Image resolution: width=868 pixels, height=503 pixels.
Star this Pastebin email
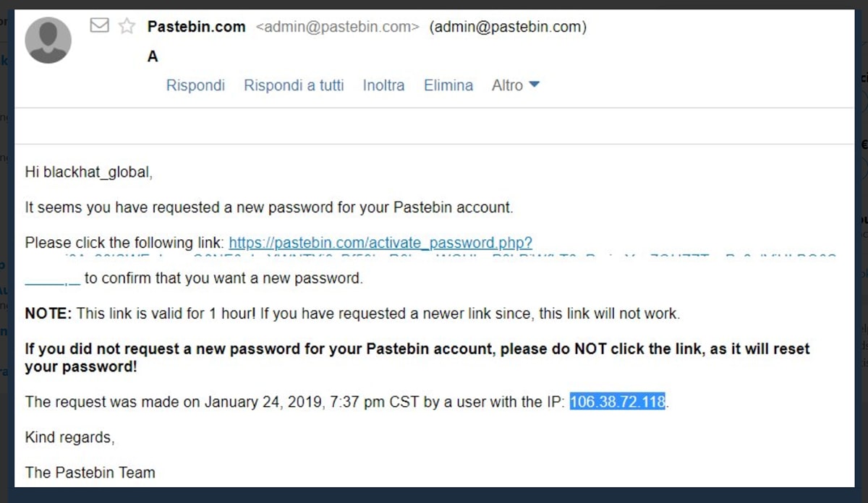(127, 27)
